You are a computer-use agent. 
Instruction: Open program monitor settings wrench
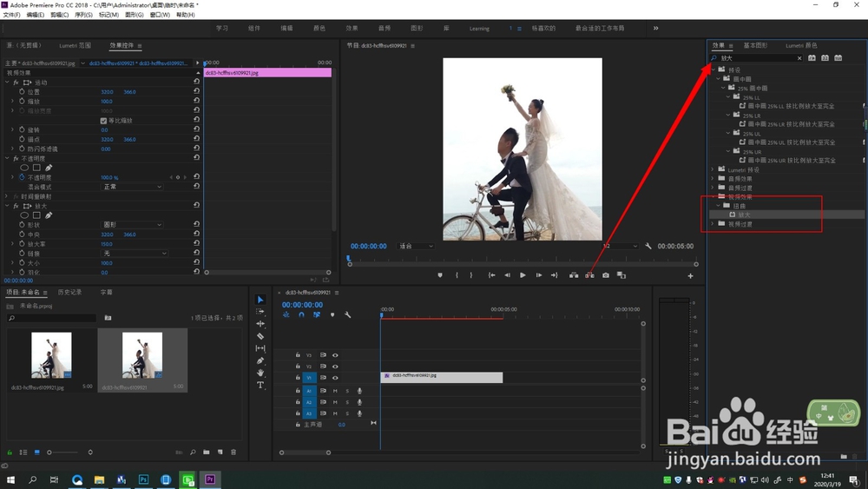point(648,246)
